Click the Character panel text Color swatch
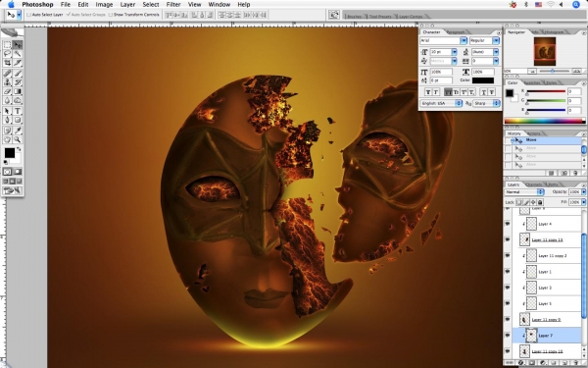Viewport: 588px width, 368px height. (483, 80)
